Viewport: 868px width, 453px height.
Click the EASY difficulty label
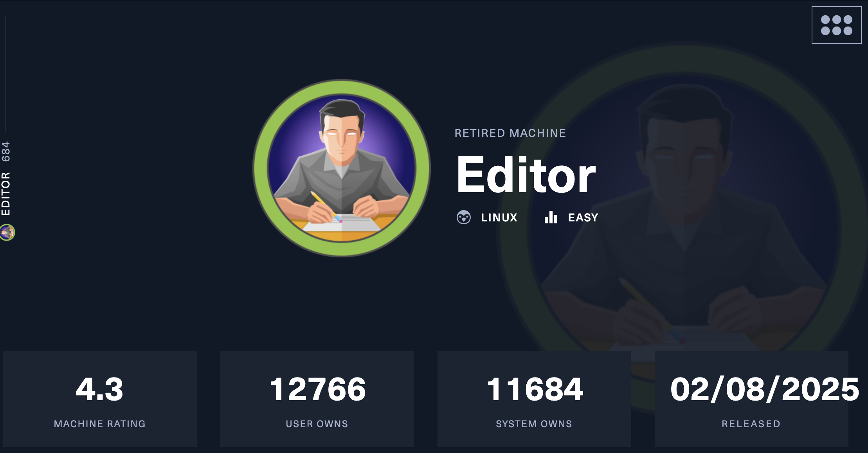tap(583, 218)
